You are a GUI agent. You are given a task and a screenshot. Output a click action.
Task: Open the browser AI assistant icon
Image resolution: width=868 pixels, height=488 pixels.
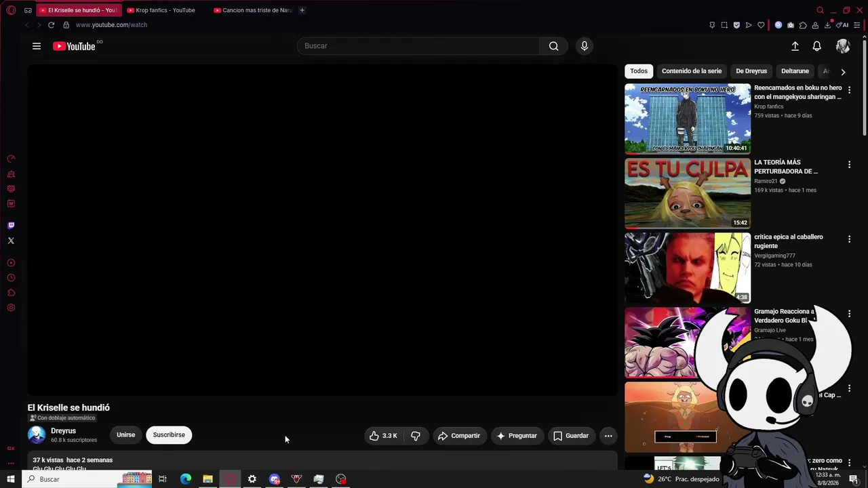842,25
